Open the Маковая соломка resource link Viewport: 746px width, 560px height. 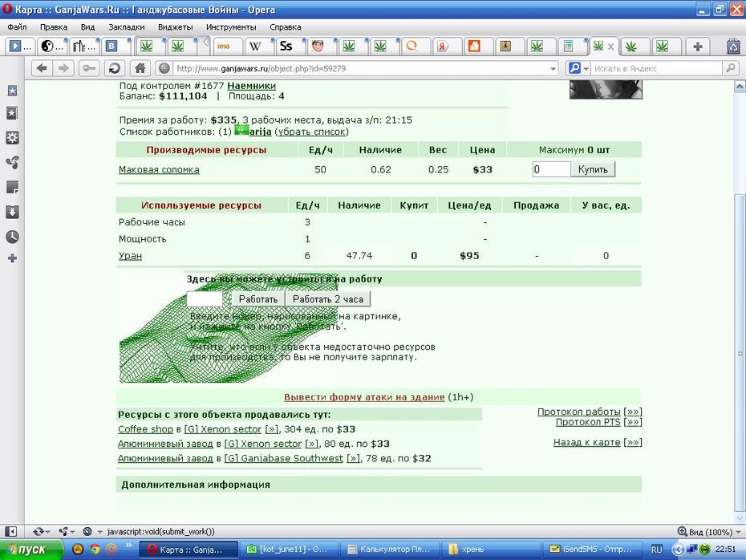pyautogui.click(x=159, y=169)
